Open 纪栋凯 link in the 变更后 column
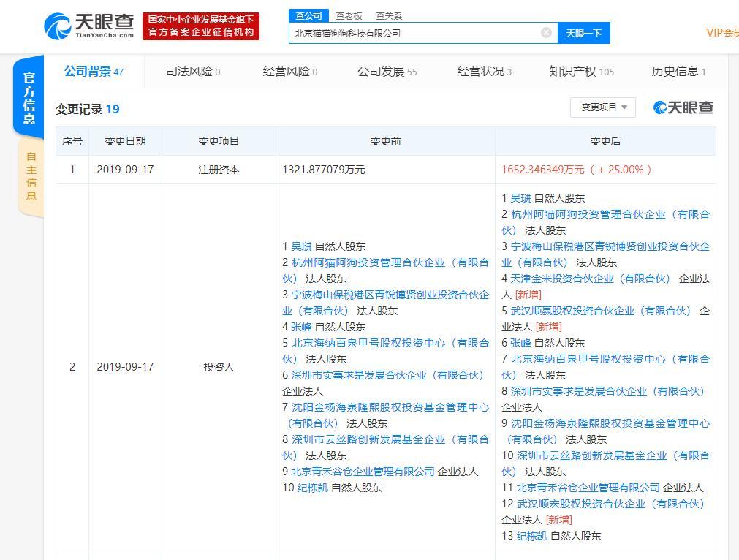Screen dimensions: 739x560 pos(532,536)
